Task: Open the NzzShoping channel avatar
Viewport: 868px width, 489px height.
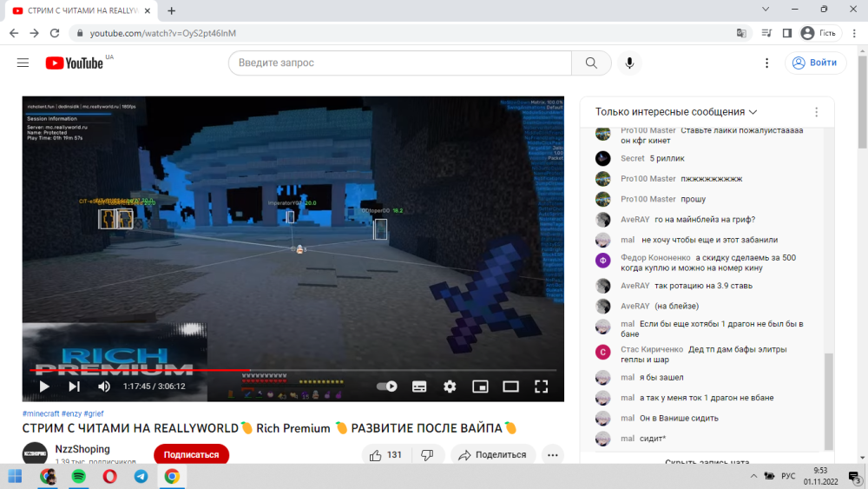Action: [35, 453]
